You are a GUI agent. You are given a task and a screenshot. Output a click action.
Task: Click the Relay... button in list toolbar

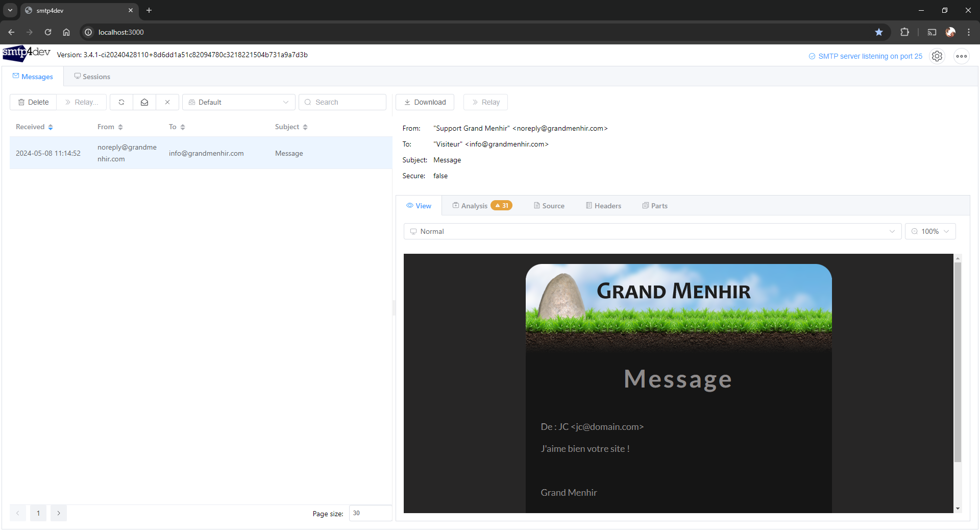coord(81,102)
